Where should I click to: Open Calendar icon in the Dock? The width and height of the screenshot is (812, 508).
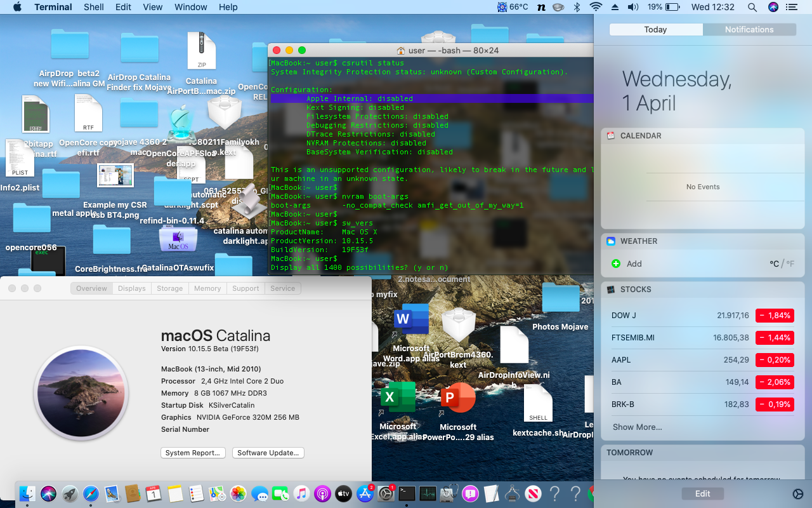(154, 493)
